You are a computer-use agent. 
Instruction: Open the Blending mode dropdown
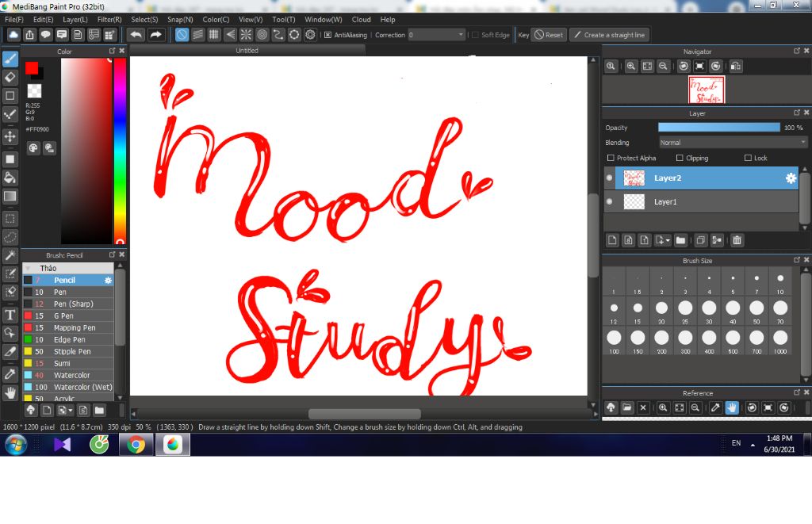[x=732, y=143]
